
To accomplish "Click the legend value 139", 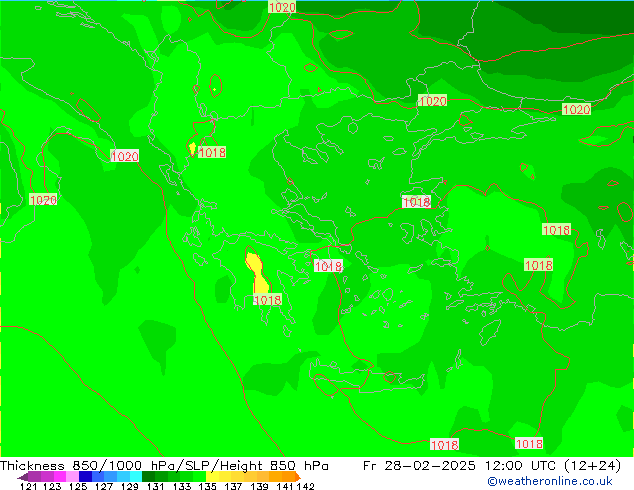I will click(259, 486).
